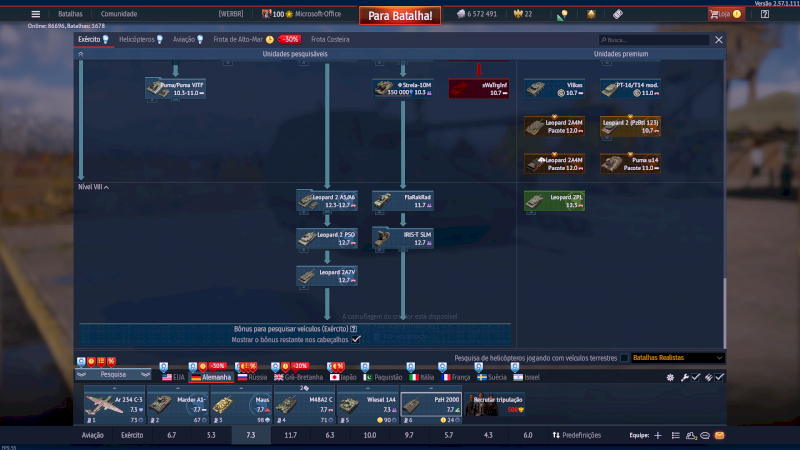Open the Batalhas menu
Screen dimensions: 800x450
click(x=70, y=14)
